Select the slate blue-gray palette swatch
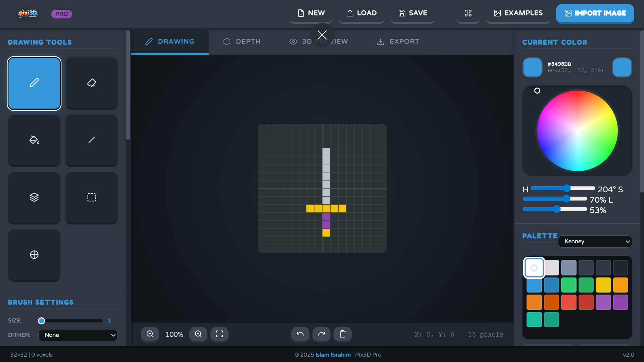The image size is (644, 362). (x=569, y=268)
